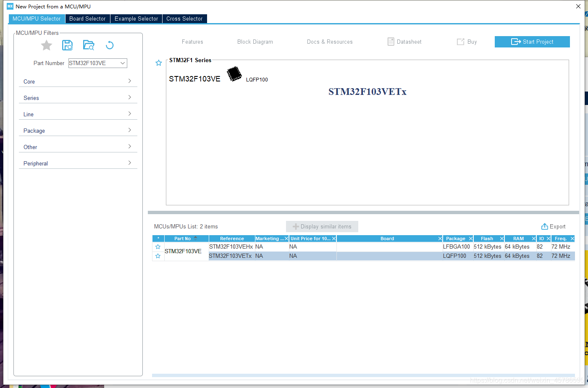The width and height of the screenshot is (588, 388).
Task: Click the LQFP100 package table cell
Action: (457, 256)
